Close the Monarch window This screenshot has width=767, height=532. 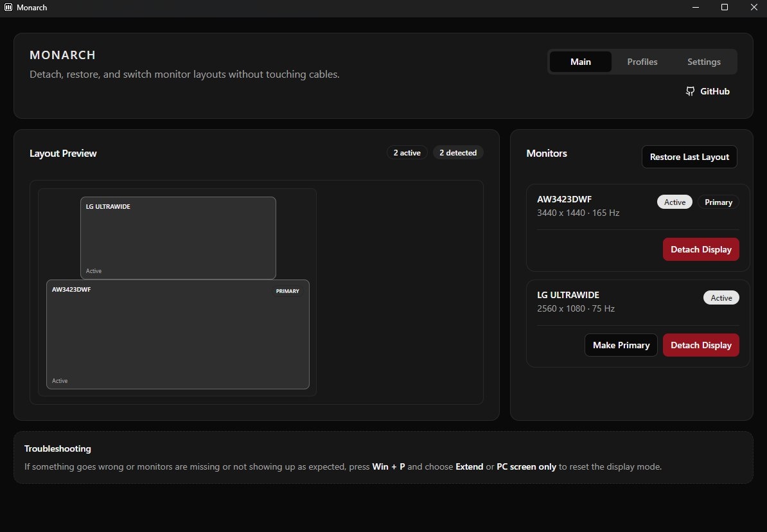coord(754,7)
